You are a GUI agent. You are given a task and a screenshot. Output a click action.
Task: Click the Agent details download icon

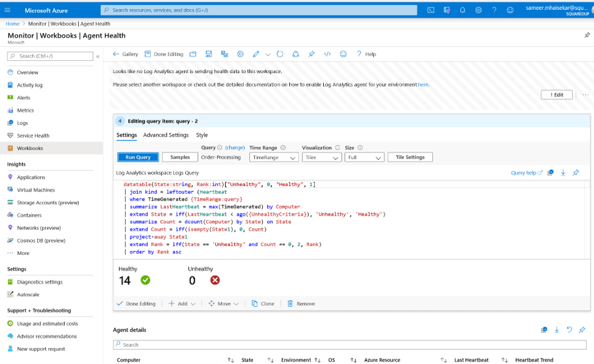pos(557,330)
